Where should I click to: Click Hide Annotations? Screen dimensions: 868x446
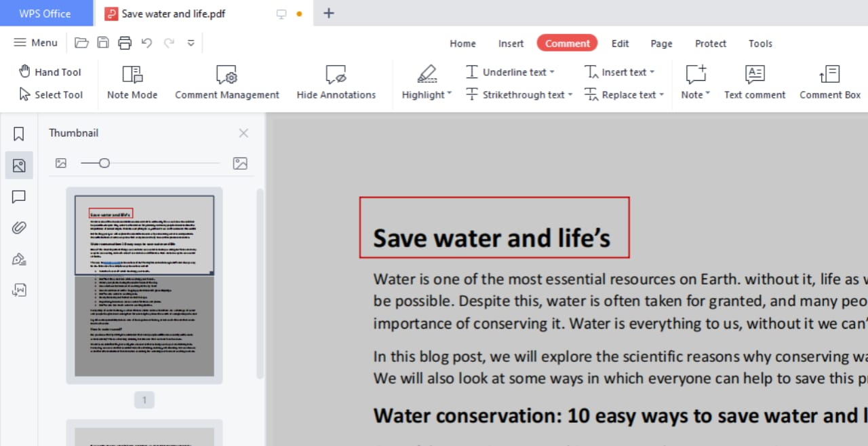[336, 83]
